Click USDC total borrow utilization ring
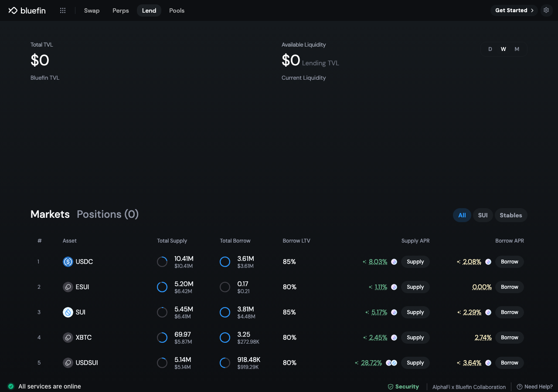This screenshot has width=558, height=392. pyautogui.click(x=225, y=262)
